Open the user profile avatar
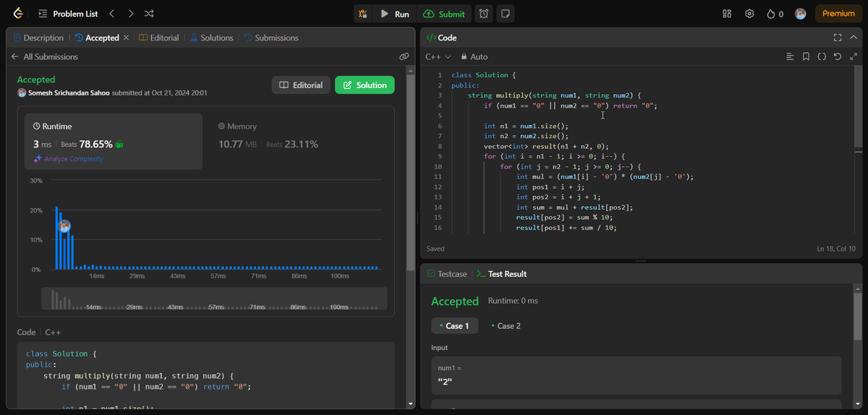 [800, 14]
